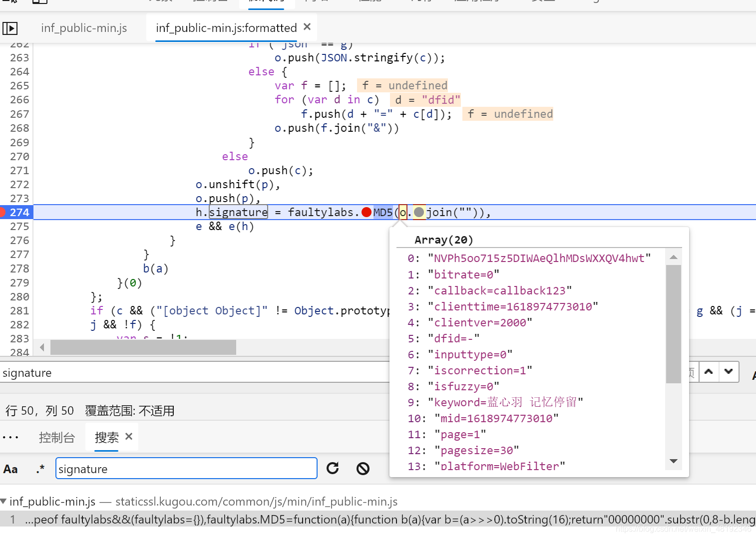
Task: Go to previous search match arrow
Action: click(x=709, y=372)
